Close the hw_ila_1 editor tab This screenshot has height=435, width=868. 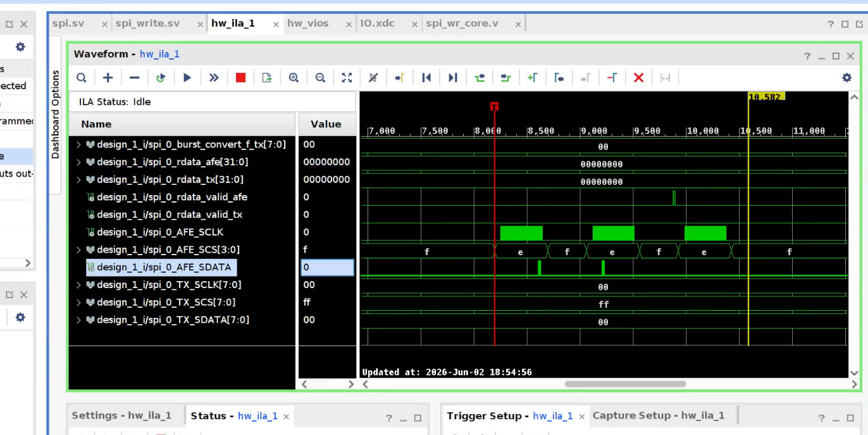coord(276,24)
